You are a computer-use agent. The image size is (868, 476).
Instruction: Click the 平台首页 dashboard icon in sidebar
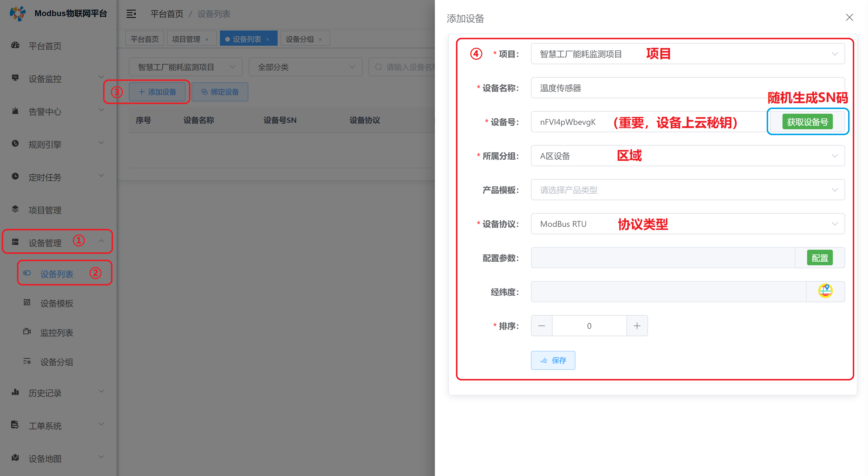[x=15, y=45]
